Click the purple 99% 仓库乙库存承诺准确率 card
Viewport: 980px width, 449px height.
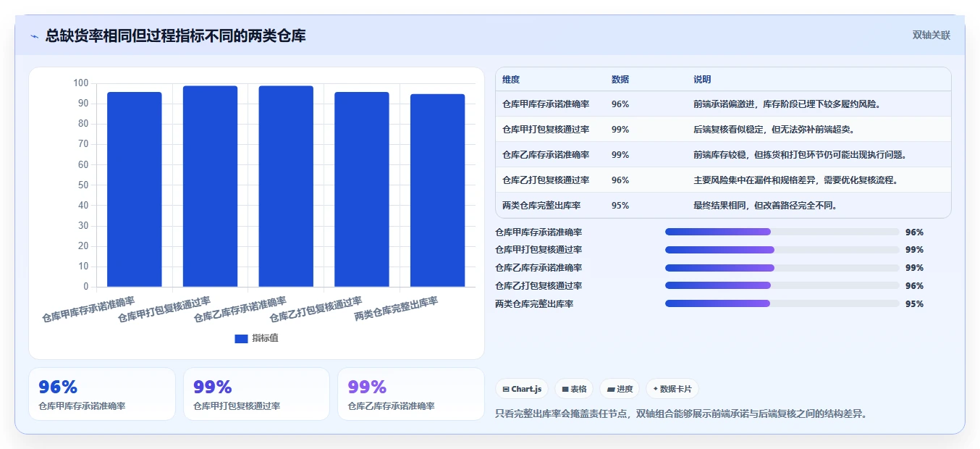tap(411, 394)
